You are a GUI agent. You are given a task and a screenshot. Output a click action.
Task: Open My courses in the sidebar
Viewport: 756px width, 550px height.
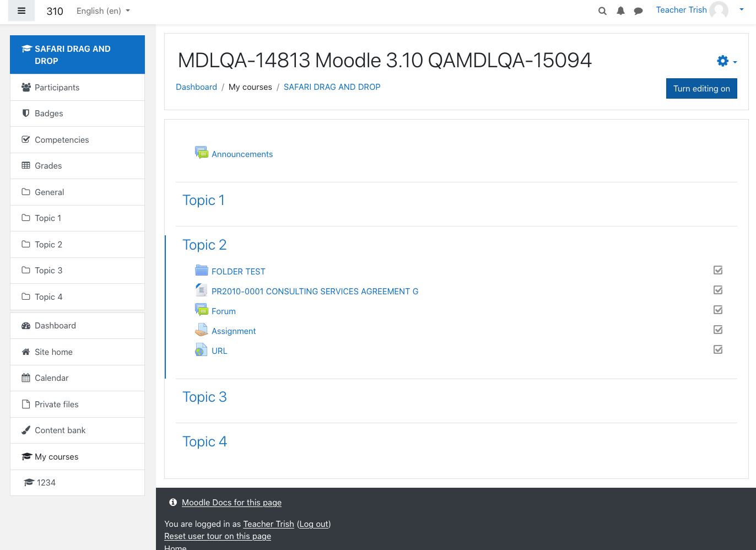pyautogui.click(x=77, y=457)
